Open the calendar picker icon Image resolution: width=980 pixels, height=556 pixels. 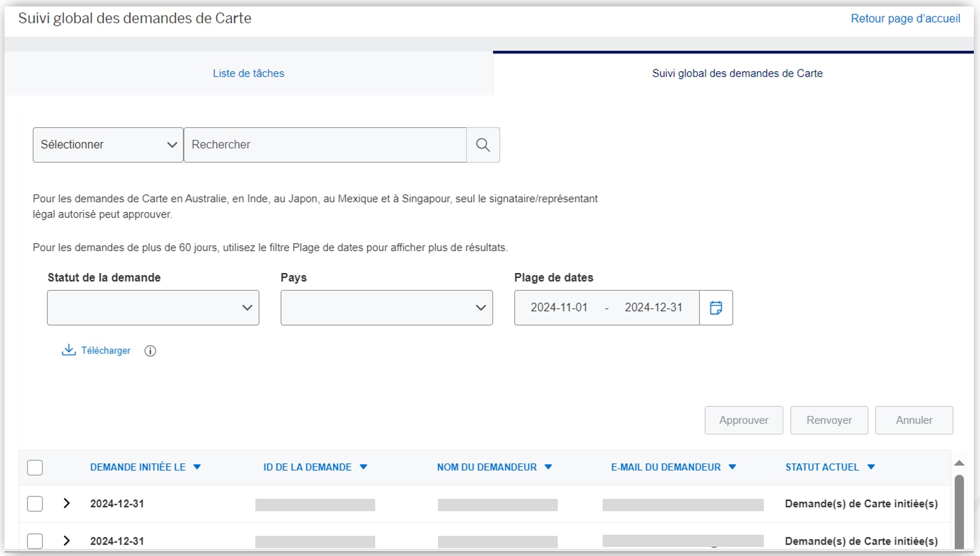(x=715, y=307)
